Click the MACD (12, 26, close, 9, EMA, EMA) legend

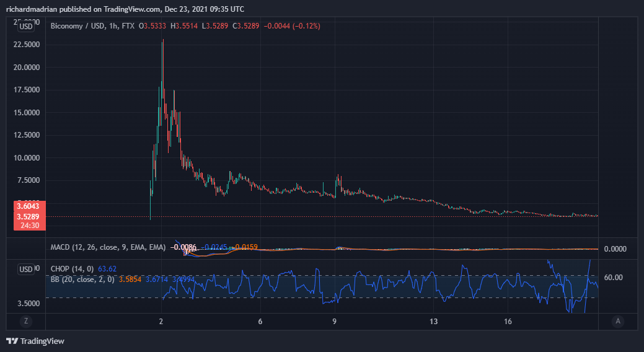(x=108, y=247)
